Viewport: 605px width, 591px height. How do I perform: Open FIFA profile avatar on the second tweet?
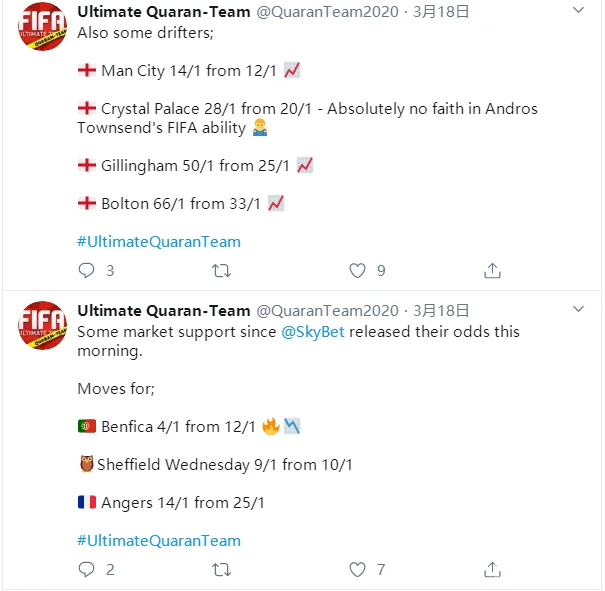(43, 326)
